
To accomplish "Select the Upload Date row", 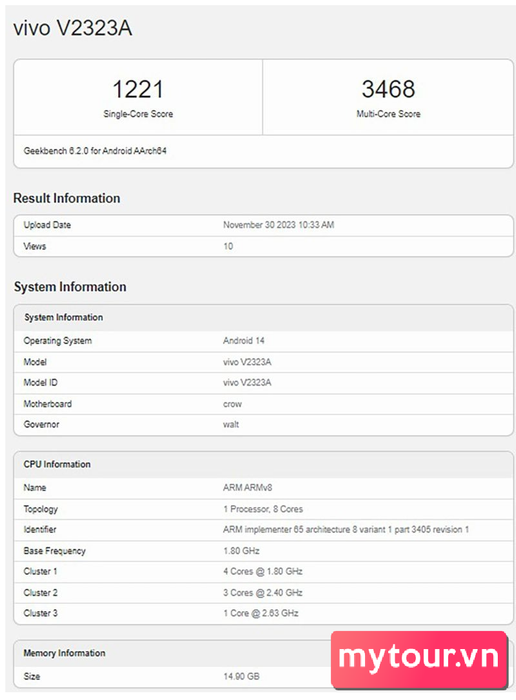I will [x=263, y=225].
